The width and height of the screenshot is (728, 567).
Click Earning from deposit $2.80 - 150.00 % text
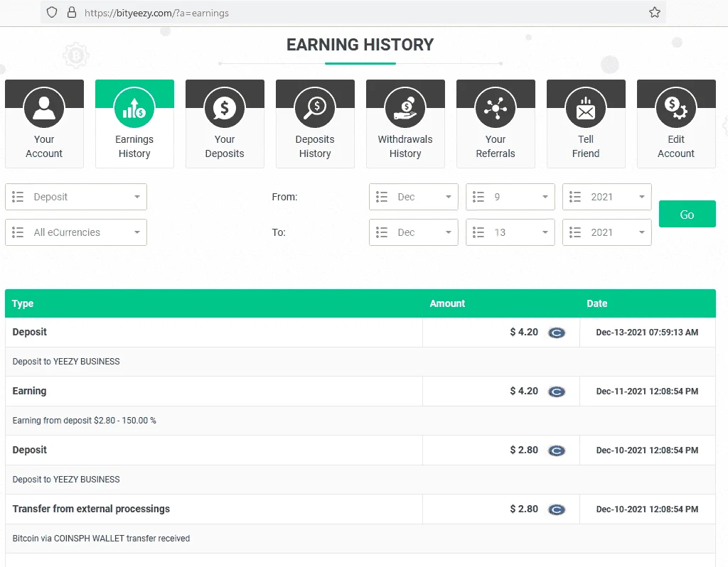[84, 421]
